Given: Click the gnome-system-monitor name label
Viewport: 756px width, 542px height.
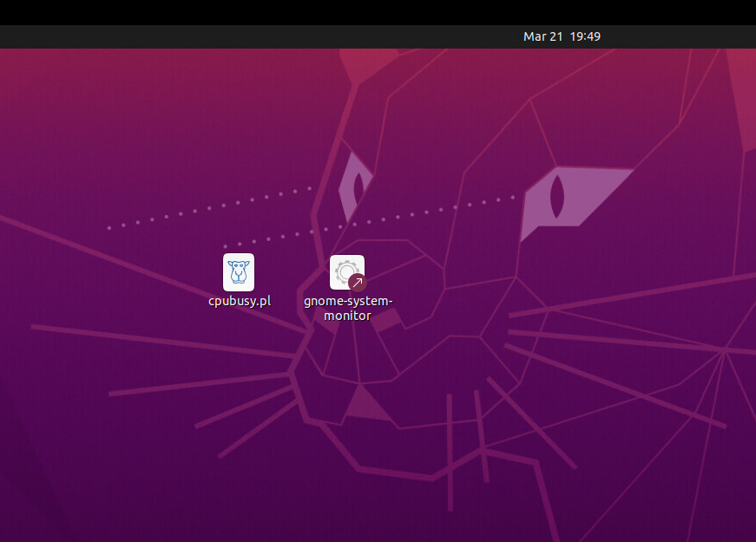Looking at the screenshot, I should click(x=348, y=309).
